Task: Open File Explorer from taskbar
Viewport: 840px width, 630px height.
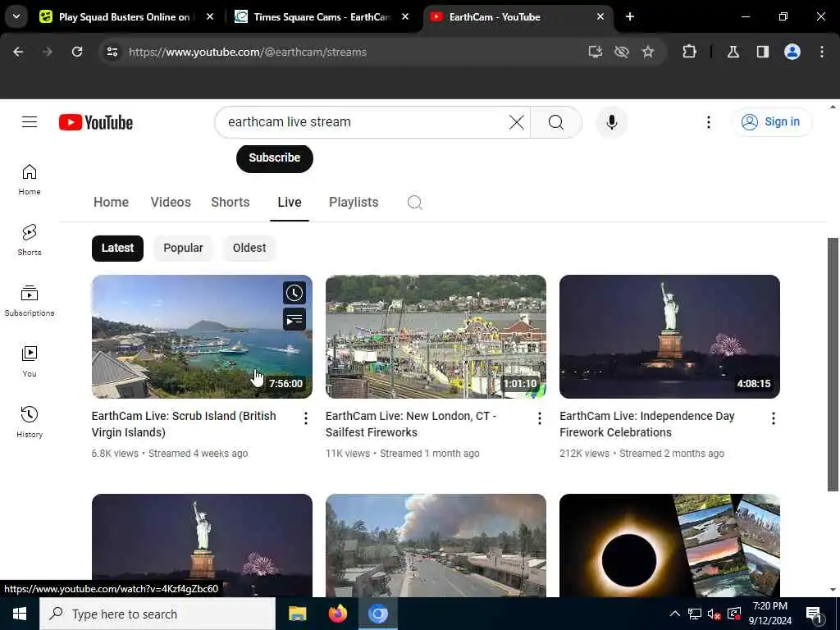Action: (297, 614)
